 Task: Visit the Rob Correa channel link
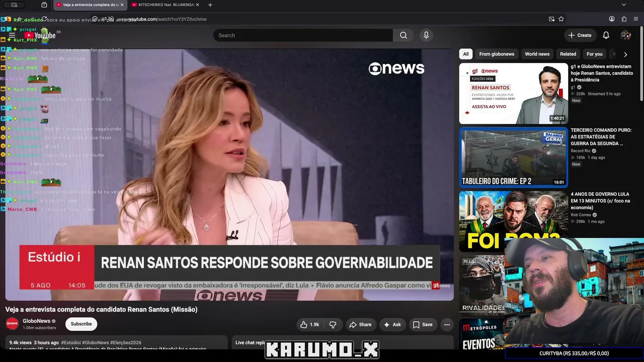click(581, 215)
